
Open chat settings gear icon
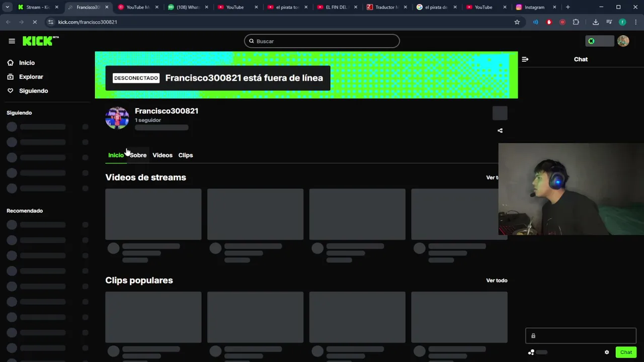point(607,352)
